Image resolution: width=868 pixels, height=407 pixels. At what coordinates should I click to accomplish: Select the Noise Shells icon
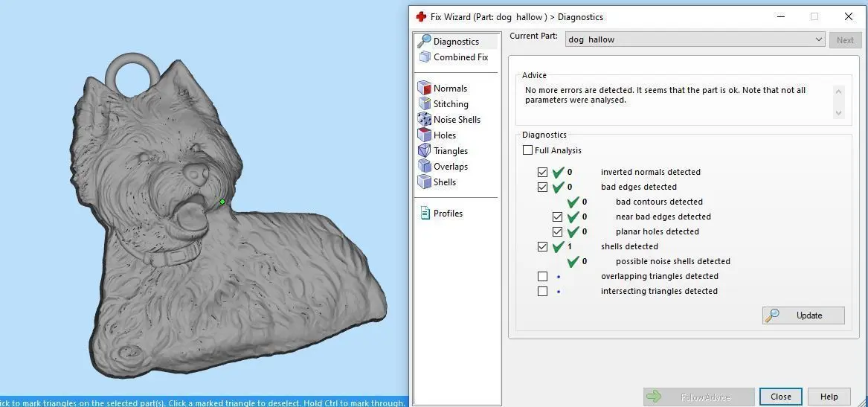424,119
